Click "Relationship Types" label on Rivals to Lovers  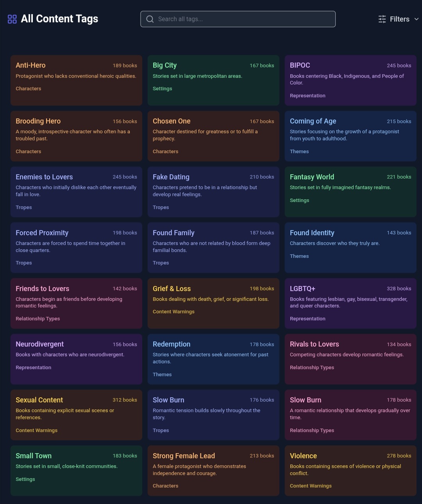tap(312, 368)
